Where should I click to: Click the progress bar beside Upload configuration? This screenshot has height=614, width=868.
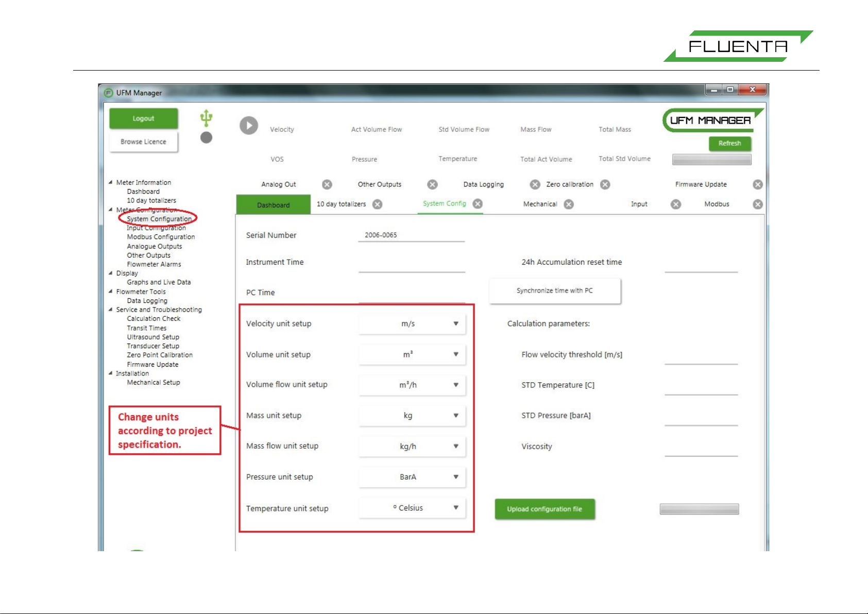click(x=699, y=509)
